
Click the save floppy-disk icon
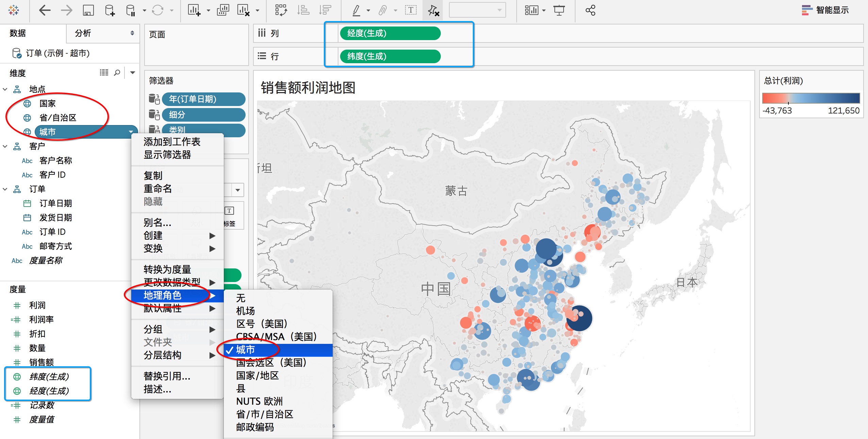tap(88, 10)
